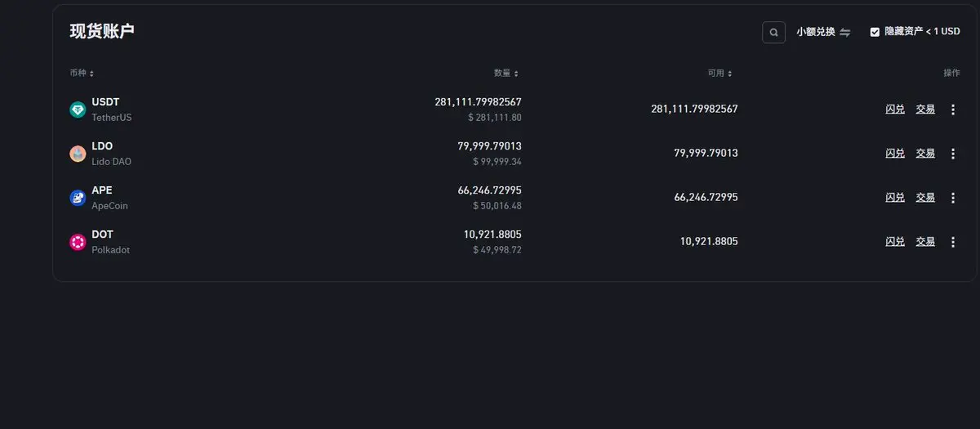Click the APE ApeCoin logo icon
Viewport: 980px width, 429px height.
click(x=78, y=198)
